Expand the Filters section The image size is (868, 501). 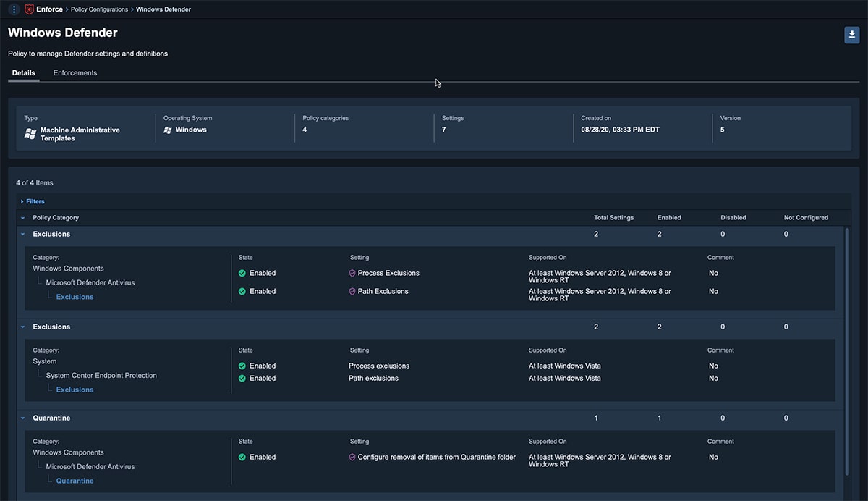33,201
